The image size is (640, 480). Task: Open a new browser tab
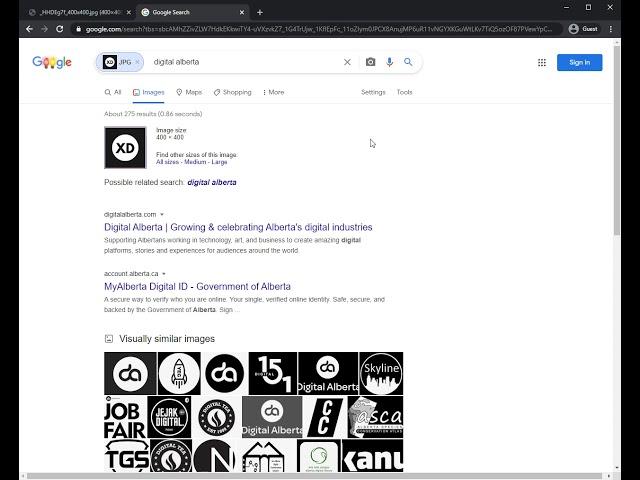(260, 12)
